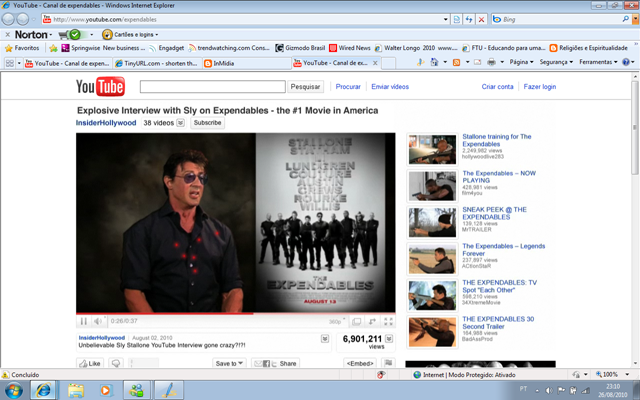This screenshot has width=640, height=400.
Task: Switch to the TinyURL.com tab
Action: (157, 63)
